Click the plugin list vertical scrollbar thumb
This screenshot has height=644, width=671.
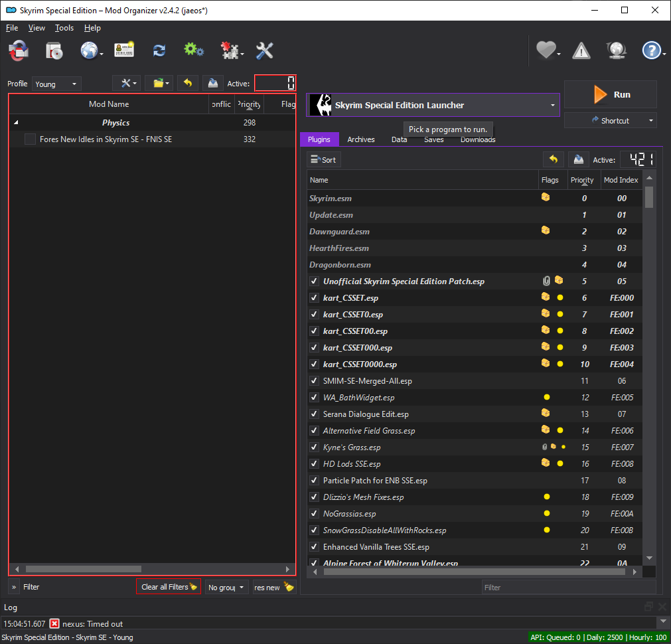[649, 197]
